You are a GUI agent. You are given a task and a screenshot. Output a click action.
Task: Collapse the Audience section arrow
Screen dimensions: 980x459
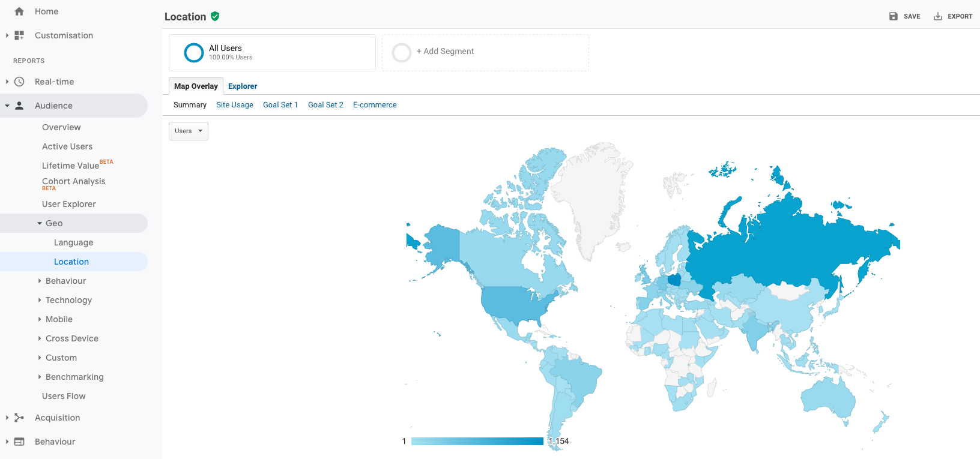pyautogui.click(x=7, y=106)
